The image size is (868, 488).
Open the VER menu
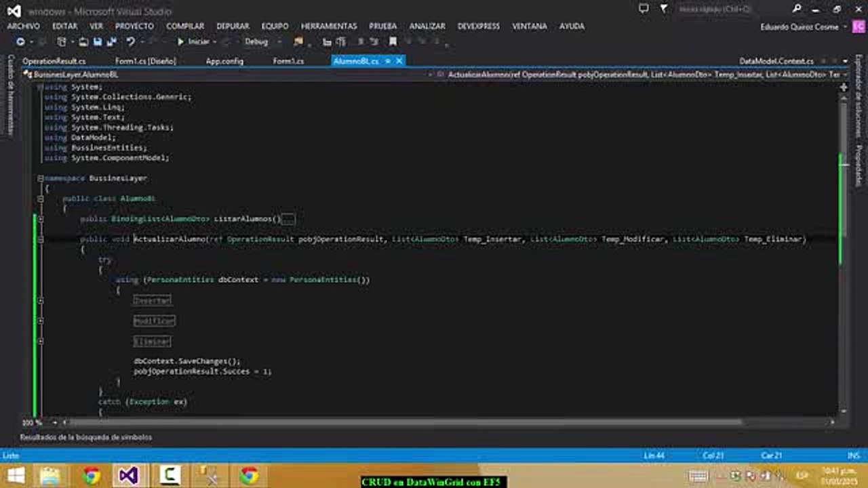tap(96, 26)
